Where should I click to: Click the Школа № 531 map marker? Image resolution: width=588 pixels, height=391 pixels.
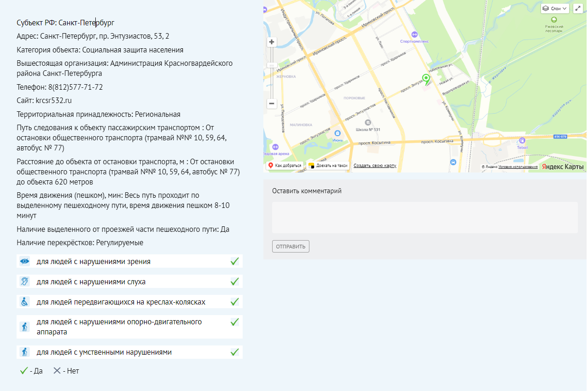coord(367,122)
